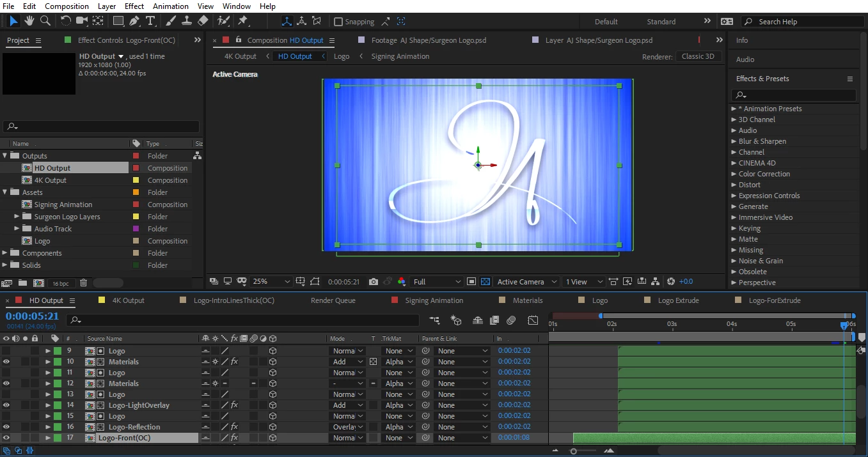The image size is (868, 457).
Task: Open Signing Animation in breadcrumb navigator
Action: pyautogui.click(x=400, y=56)
